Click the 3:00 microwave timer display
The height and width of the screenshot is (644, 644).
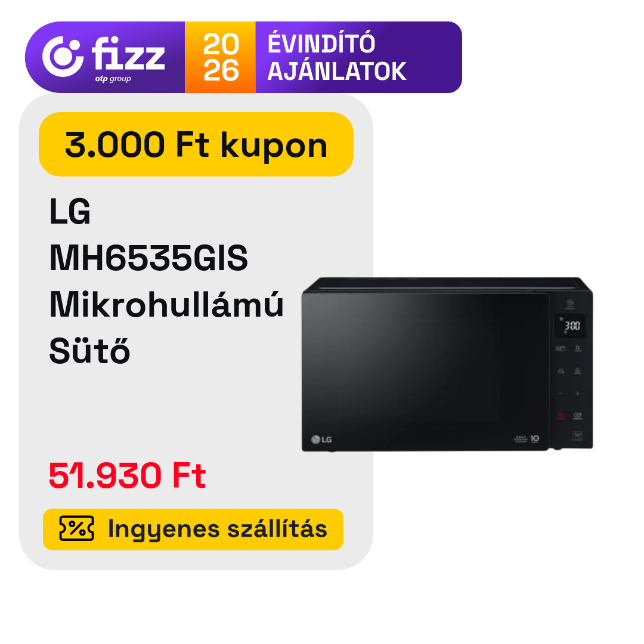click(570, 326)
